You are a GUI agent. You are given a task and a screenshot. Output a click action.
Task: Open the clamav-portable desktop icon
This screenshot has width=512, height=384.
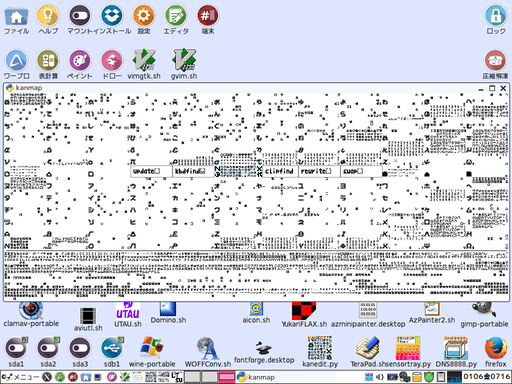point(31,310)
